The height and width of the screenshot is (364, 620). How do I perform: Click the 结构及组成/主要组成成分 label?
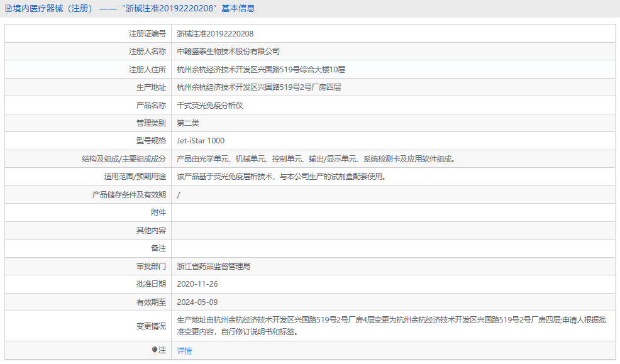coord(124,159)
